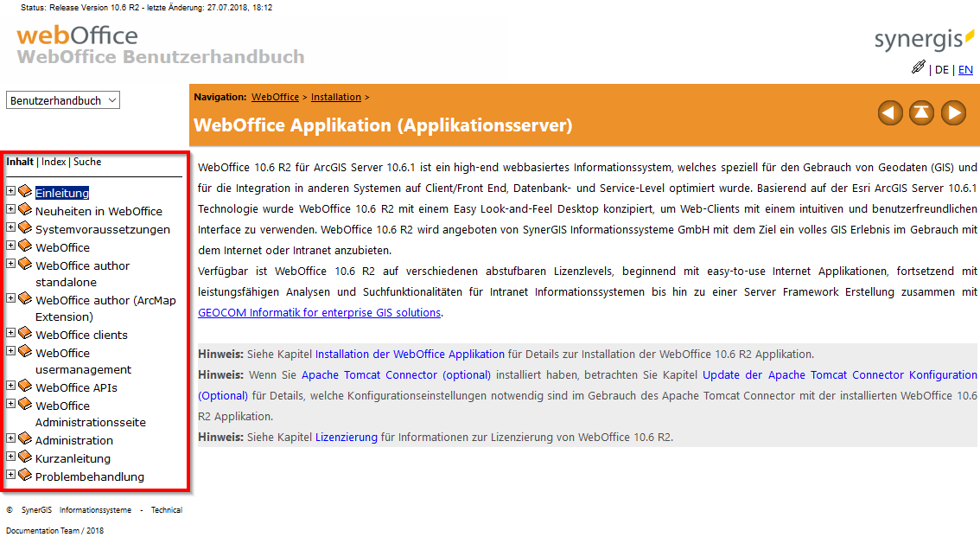Viewport: 980px width, 537px height.
Task: Switch to the Inhalt tab
Action: (x=20, y=162)
